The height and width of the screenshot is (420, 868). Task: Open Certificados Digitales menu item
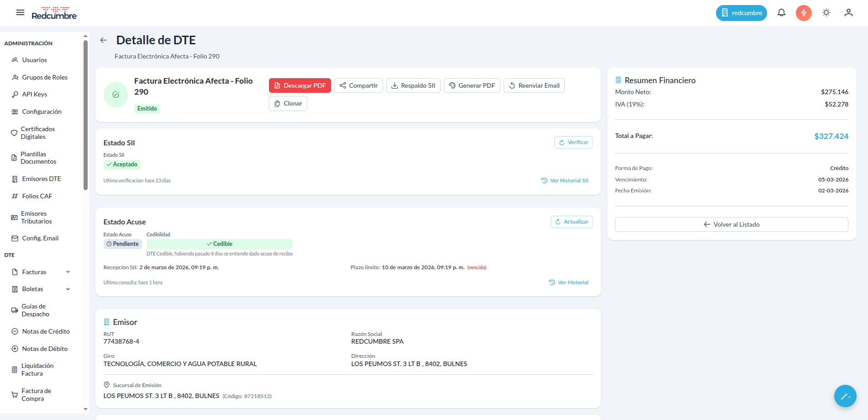[38, 133]
